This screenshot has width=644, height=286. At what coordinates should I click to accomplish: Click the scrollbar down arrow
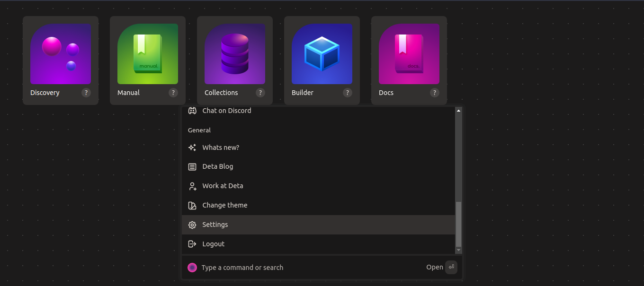[458, 250]
